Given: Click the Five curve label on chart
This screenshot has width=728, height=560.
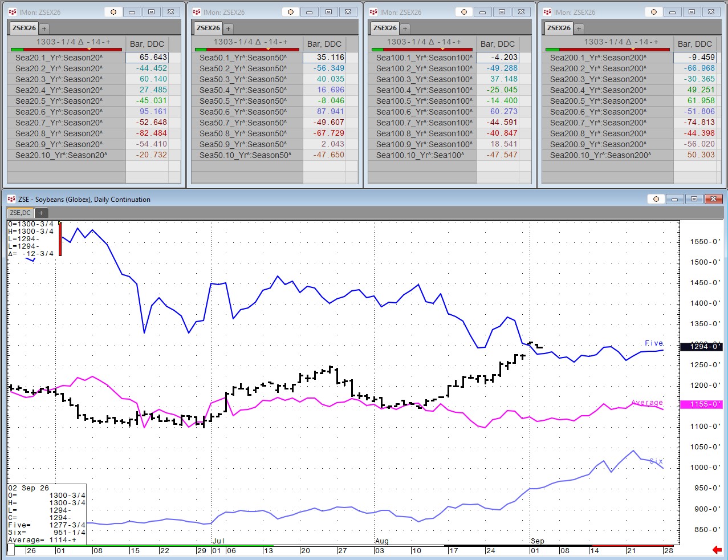Looking at the screenshot, I should pyautogui.click(x=654, y=343).
